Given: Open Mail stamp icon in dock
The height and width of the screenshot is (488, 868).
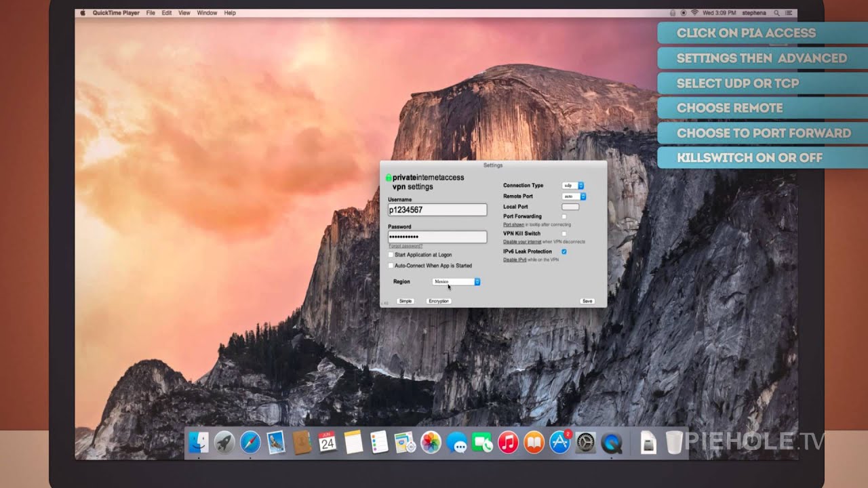Looking at the screenshot, I should (x=276, y=443).
